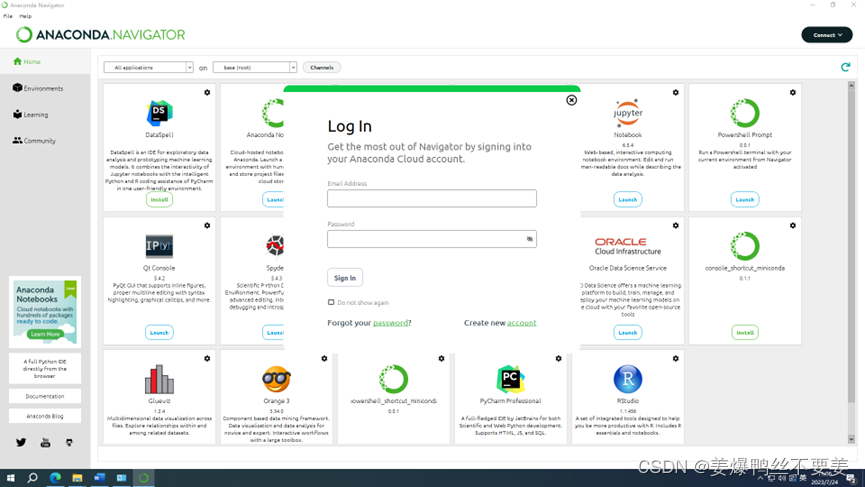Click the Sign In button
The width and height of the screenshot is (865, 487).
[345, 278]
